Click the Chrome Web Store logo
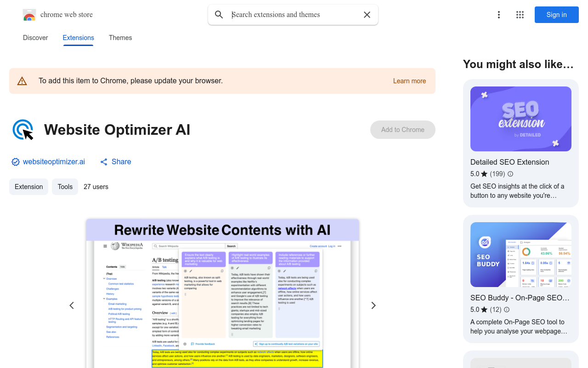588x368 pixels. click(29, 15)
